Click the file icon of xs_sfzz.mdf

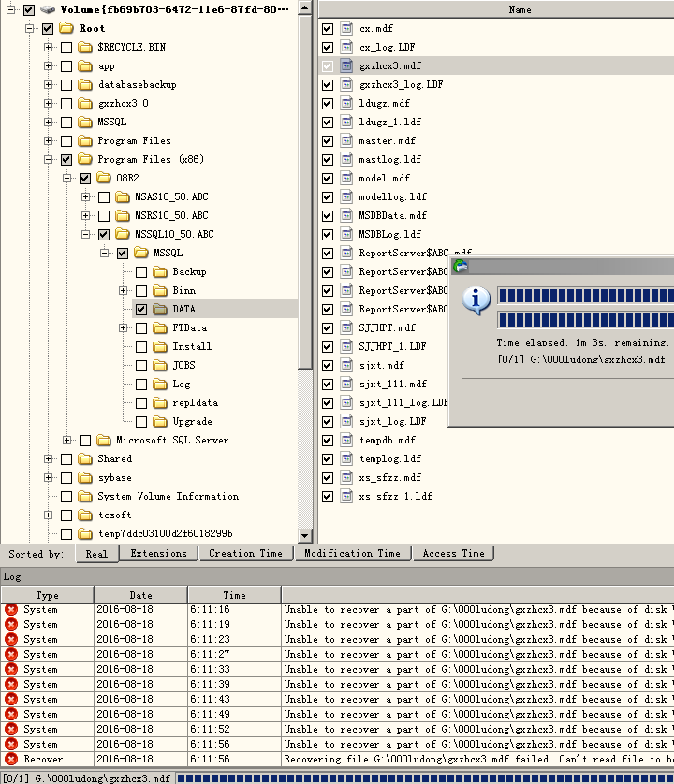(346, 477)
